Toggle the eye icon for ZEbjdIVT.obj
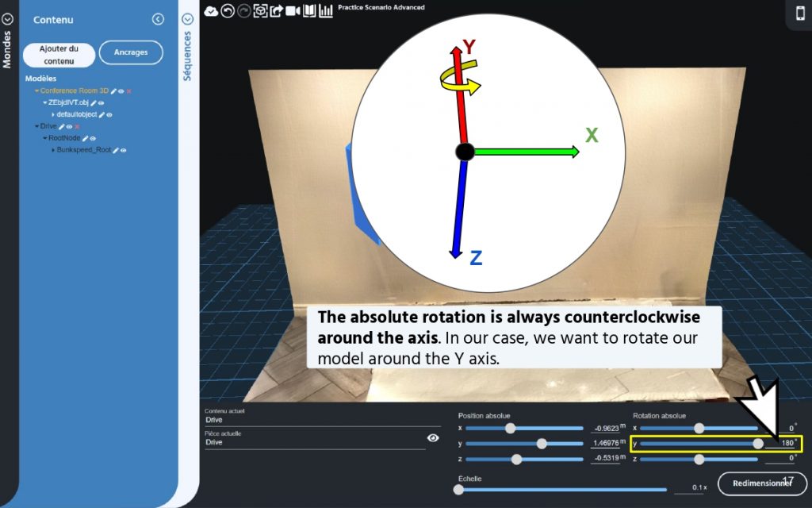 point(101,103)
